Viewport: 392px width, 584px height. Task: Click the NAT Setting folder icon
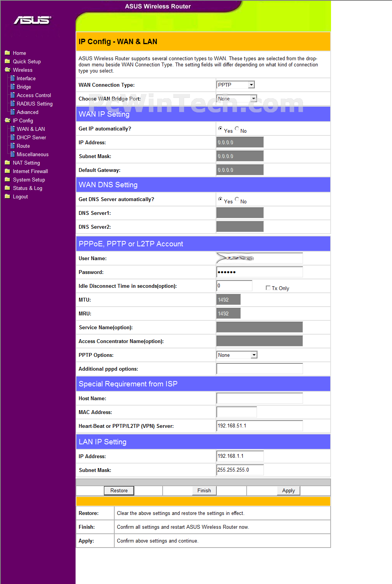tap(7, 162)
